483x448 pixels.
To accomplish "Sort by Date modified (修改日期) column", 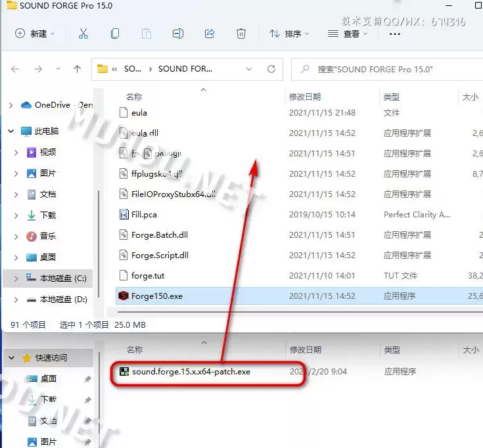I will [305, 97].
